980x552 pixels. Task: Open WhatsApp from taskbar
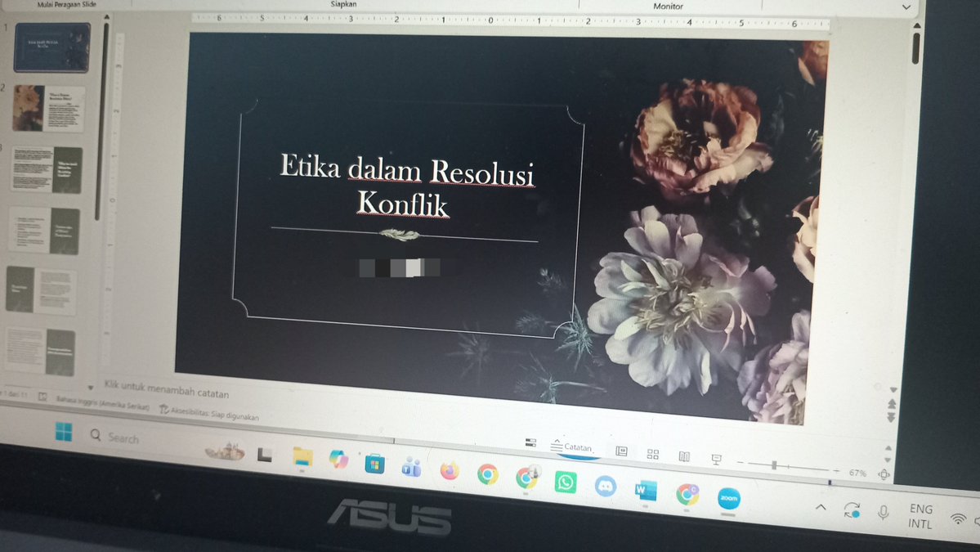pos(566,482)
